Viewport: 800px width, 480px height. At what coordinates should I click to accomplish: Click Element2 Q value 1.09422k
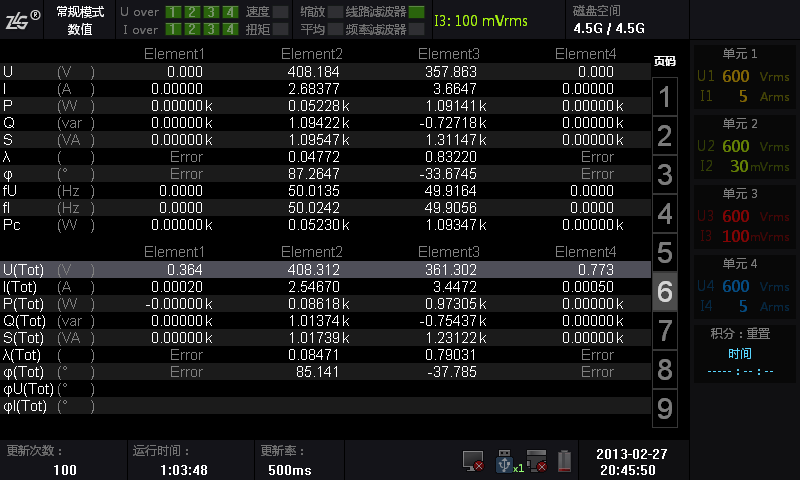319,123
